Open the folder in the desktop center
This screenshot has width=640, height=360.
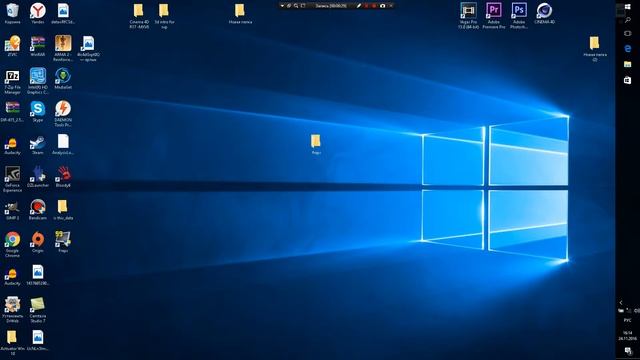[316, 144]
